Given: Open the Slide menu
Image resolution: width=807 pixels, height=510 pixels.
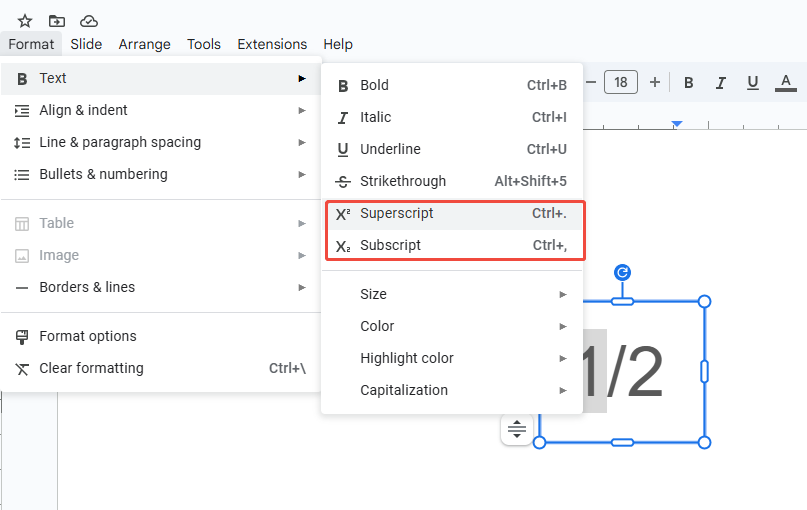Looking at the screenshot, I should pos(86,44).
